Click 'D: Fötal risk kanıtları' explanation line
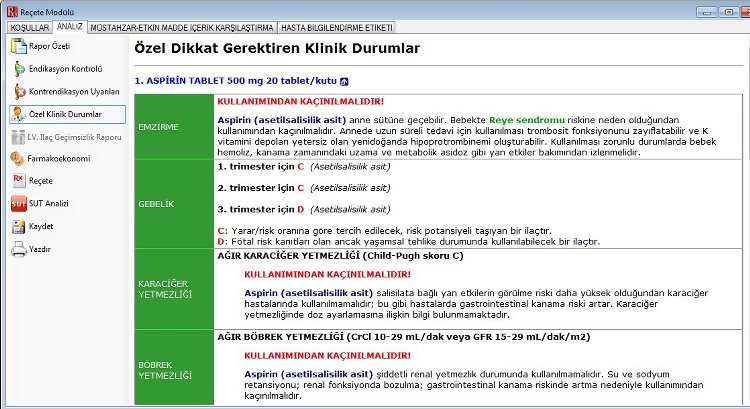Screen dimensions: 750x409 click(408, 242)
